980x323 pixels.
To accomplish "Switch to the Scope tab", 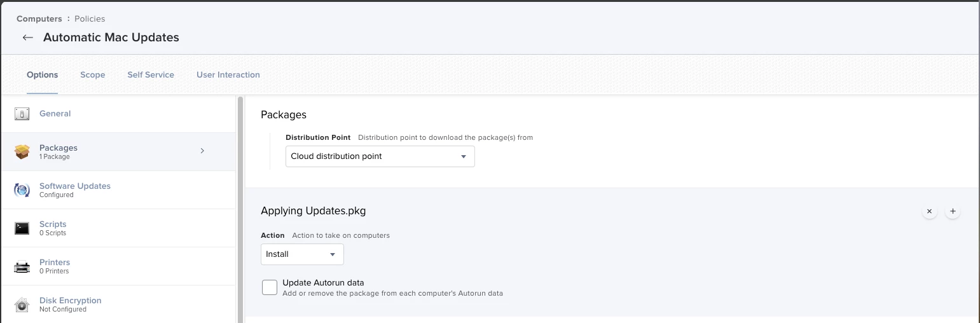I will [x=92, y=75].
